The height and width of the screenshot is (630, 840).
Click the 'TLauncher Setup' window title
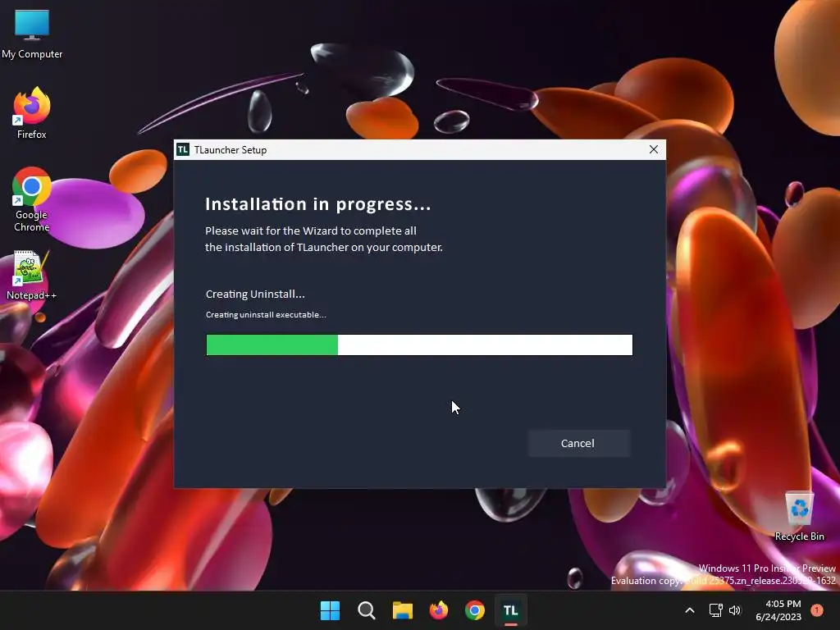pos(231,150)
